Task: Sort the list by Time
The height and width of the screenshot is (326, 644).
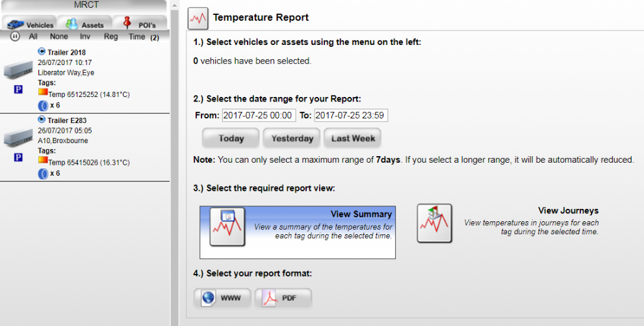Action: coord(136,37)
